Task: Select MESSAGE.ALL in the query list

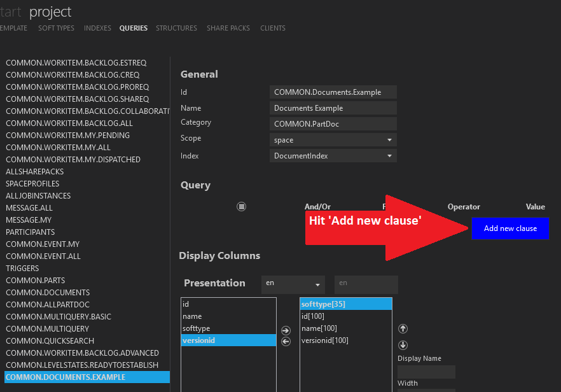Action: click(29, 207)
